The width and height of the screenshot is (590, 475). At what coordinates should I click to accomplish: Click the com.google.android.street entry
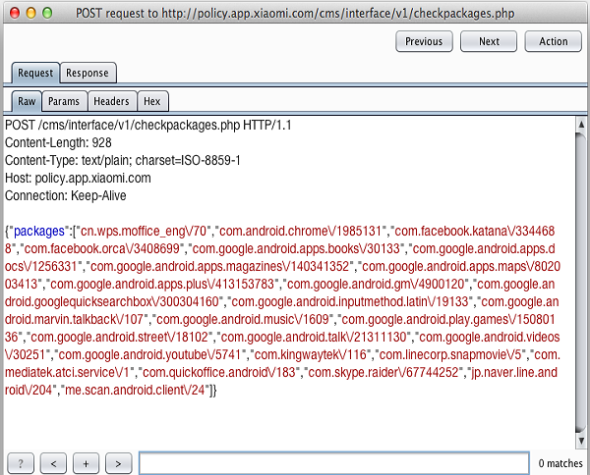coord(119,337)
